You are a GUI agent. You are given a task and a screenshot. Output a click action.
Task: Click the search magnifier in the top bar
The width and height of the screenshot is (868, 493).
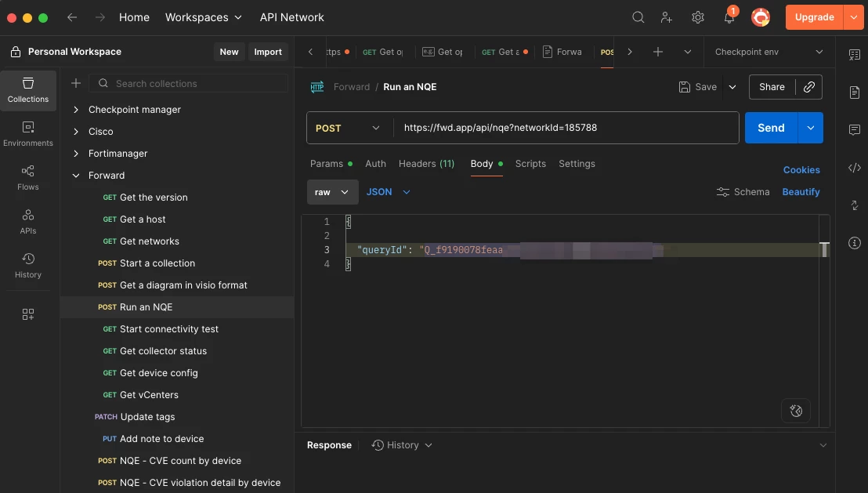coord(638,17)
